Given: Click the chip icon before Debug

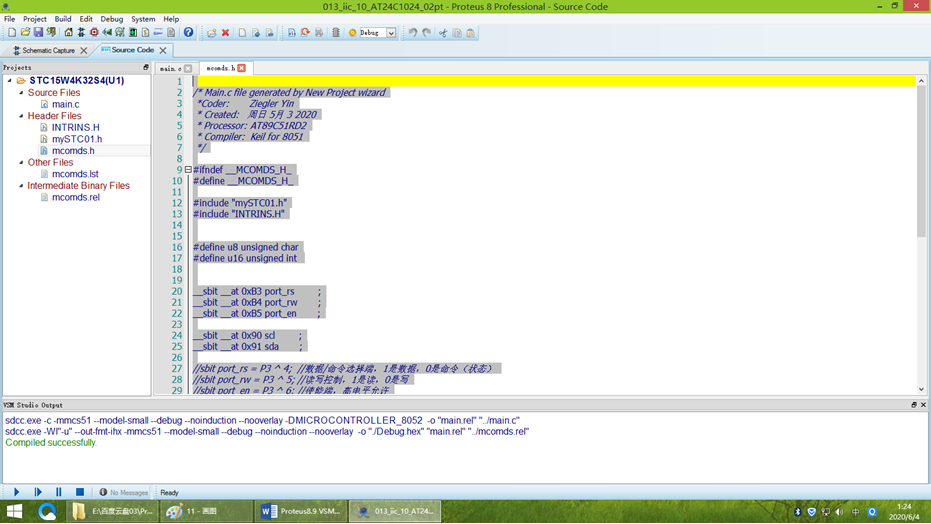Looking at the screenshot, I should 335,33.
